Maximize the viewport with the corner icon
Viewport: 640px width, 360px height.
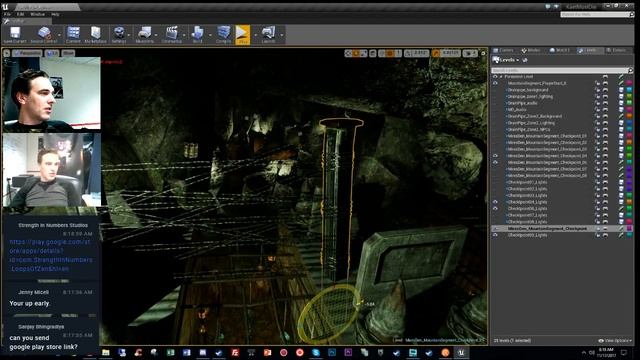(x=483, y=53)
